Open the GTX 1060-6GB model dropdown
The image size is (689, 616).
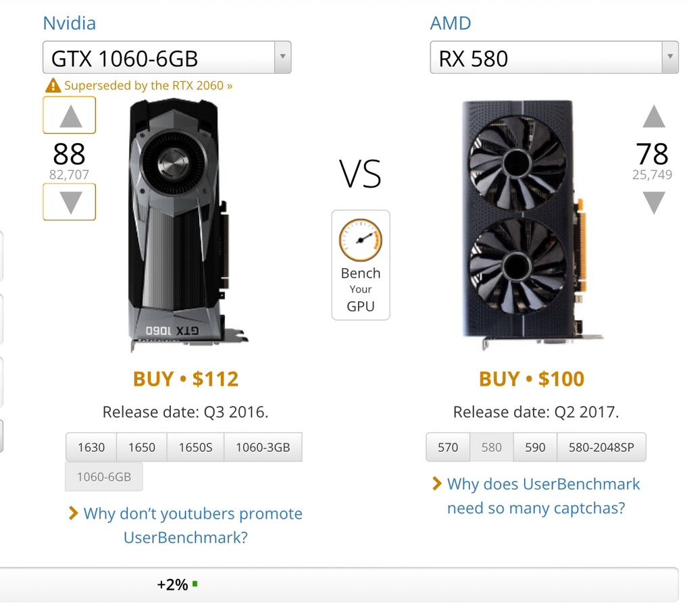pos(282,58)
